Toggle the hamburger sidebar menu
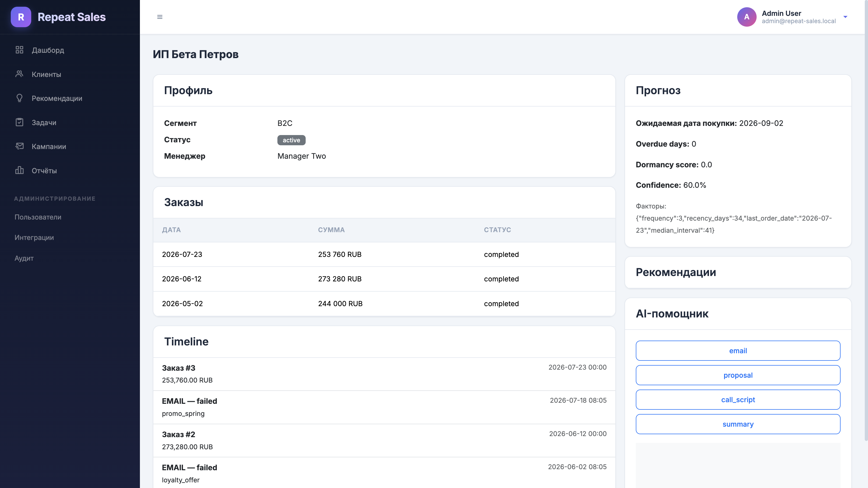This screenshot has width=868, height=488. tap(160, 17)
